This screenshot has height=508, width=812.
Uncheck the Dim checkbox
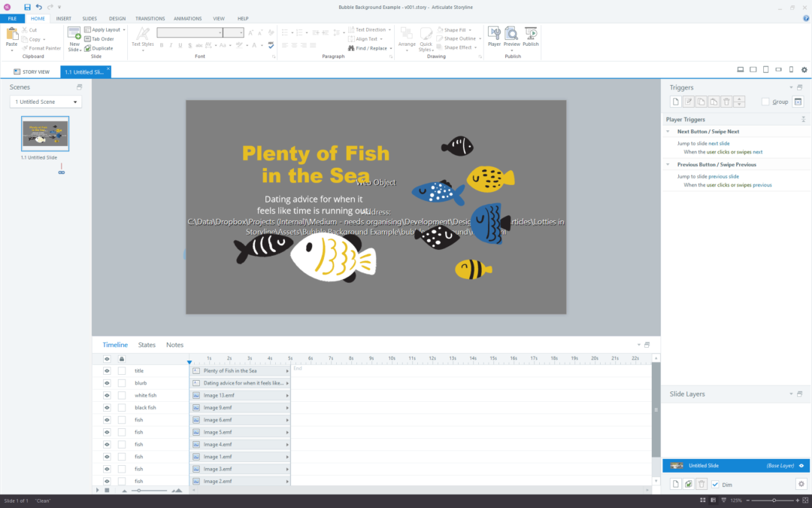(715, 485)
